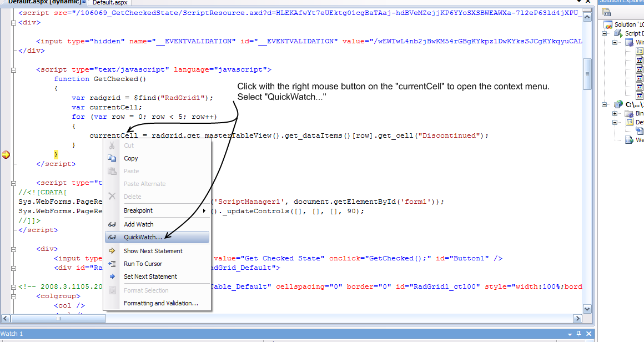Select the Solution node icon in Solution Explorer
Image resolution: width=644 pixels, height=342 pixels.
pos(607,24)
